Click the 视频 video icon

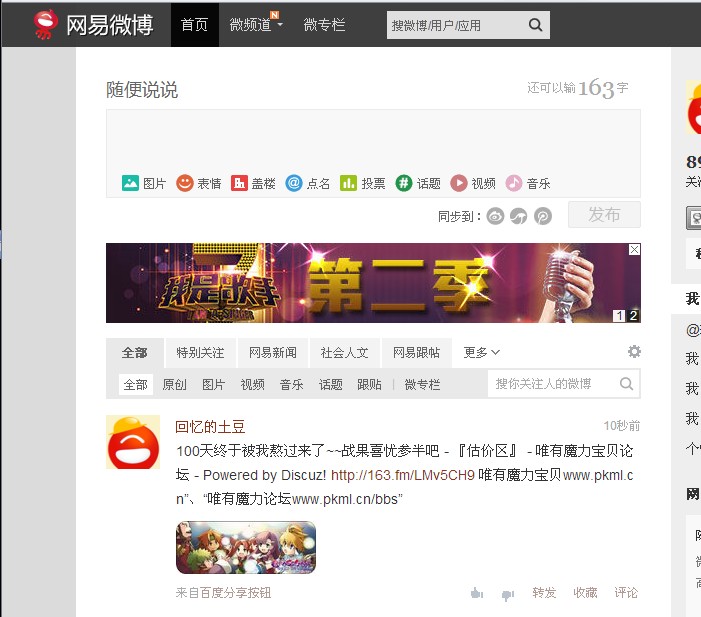click(459, 183)
